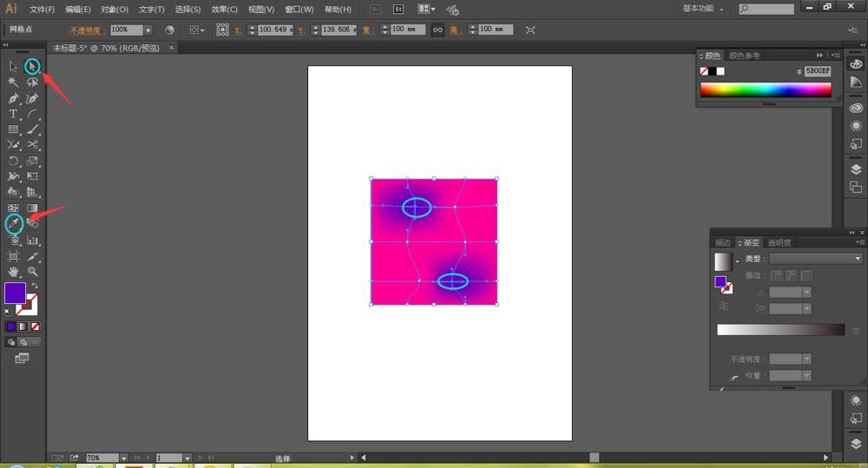Click the Bridge icon in menu bar
Image resolution: width=868 pixels, height=468 pixels.
coord(375,9)
